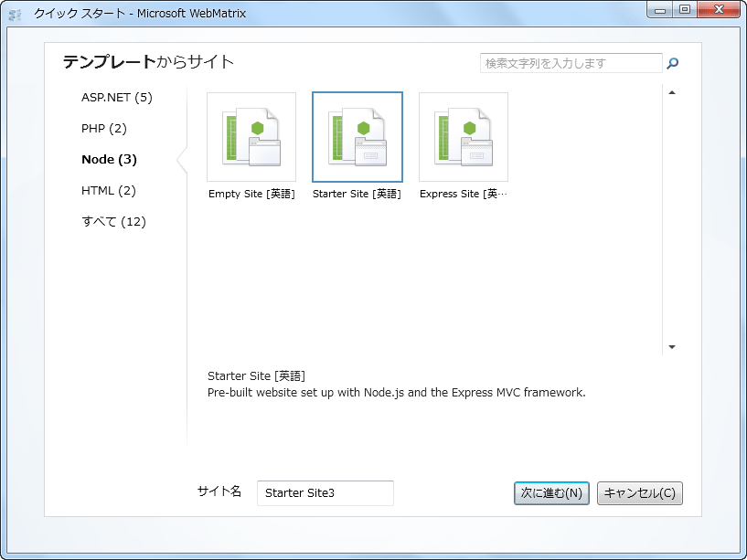
Task: Click the 次に進む(N) button
Action: pos(551,493)
